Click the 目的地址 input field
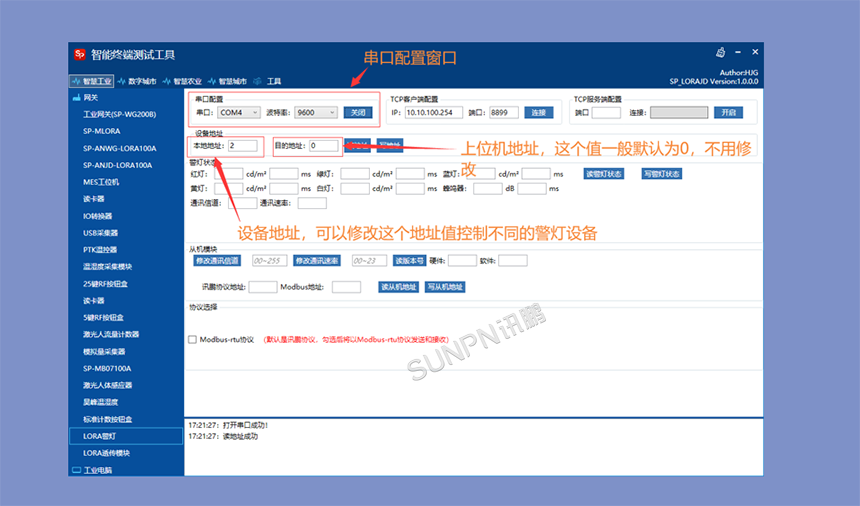Viewport: 860px width, 506px height. [324, 146]
